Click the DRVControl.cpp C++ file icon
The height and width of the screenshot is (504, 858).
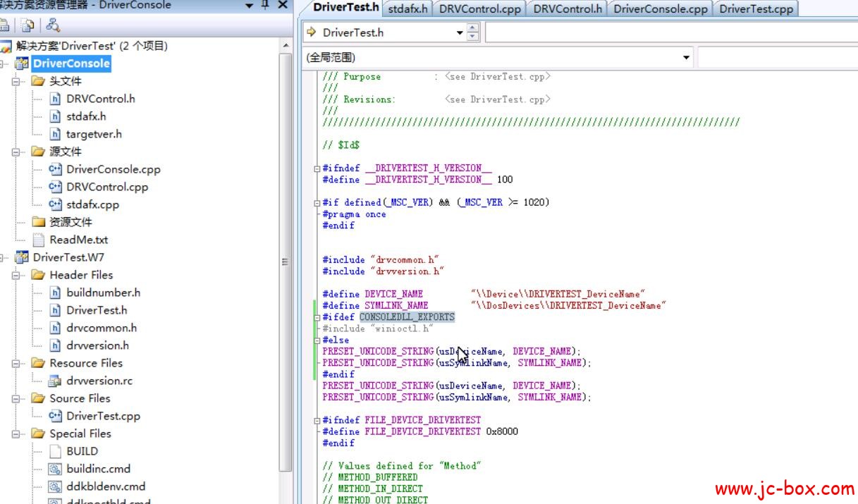[x=55, y=187]
